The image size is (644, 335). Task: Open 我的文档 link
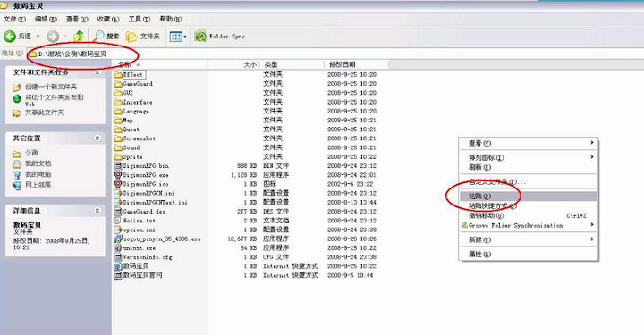tap(38, 163)
